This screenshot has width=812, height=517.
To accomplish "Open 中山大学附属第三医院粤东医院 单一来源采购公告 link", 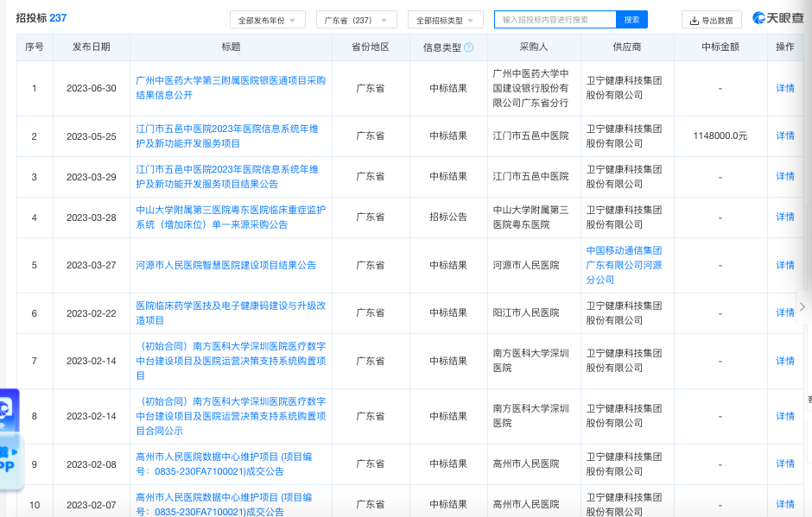I will tap(231, 218).
